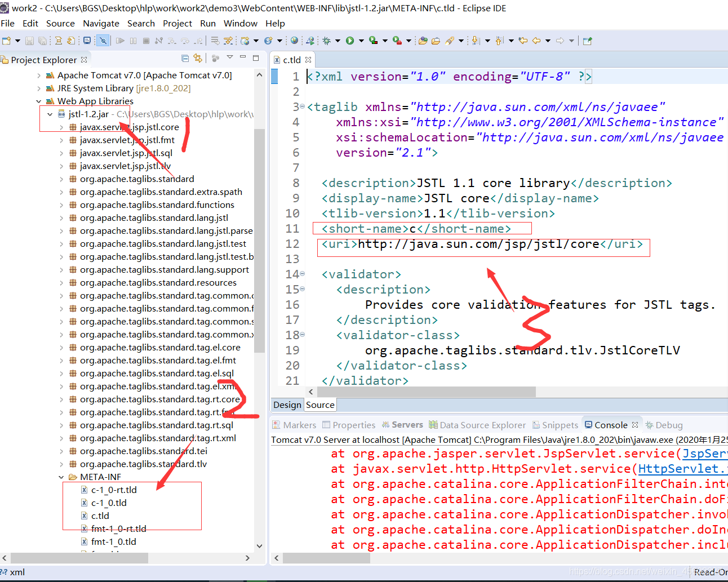The image size is (728, 582).
Task: Open the Debug button dropdown arrow
Action: pos(338,41)
